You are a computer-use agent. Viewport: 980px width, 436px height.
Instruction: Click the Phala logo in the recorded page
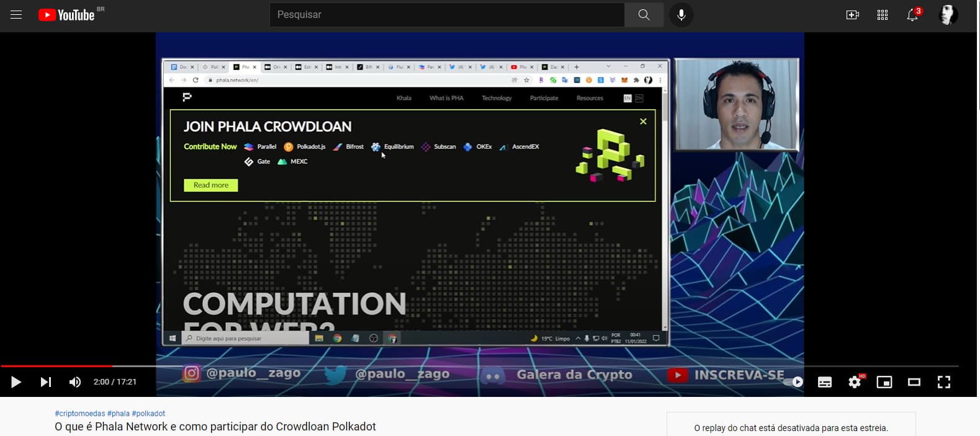pos(187,97)
